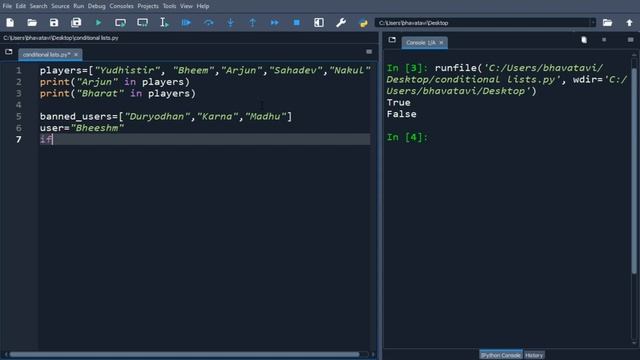Step over current line debug icon
640x360 pixels.
point(209,23)
